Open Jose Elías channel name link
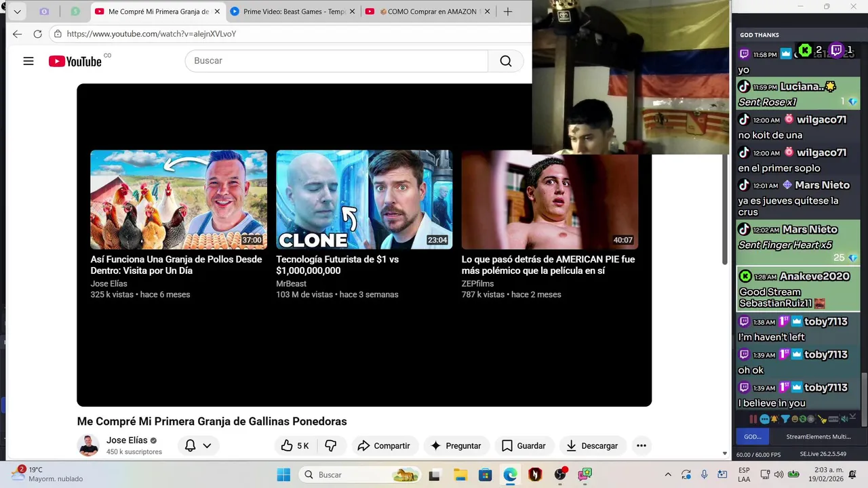Screen dimensions: 868x488 pyautogui.click(x=127, y=440)
